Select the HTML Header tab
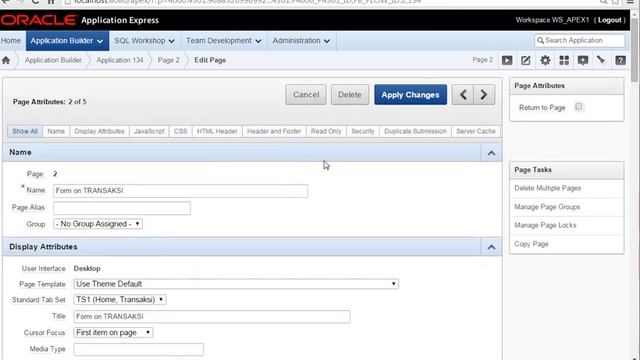 coord(217,131)
